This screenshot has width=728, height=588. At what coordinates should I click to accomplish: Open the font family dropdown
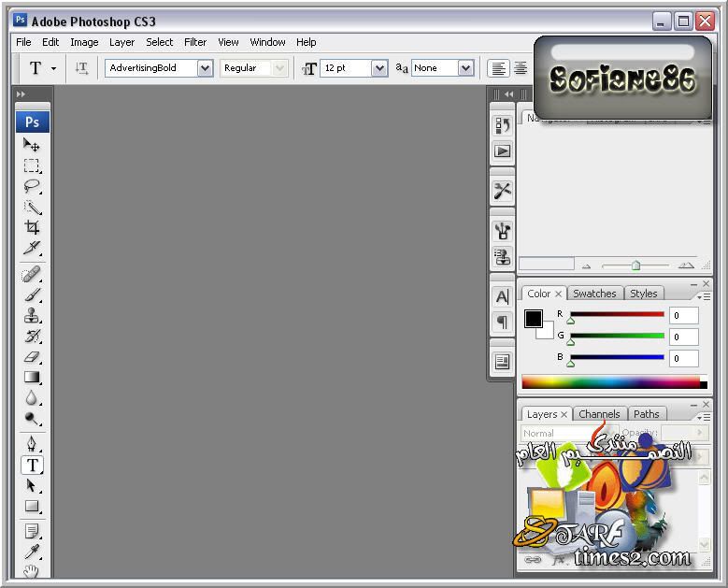[205, 68]
